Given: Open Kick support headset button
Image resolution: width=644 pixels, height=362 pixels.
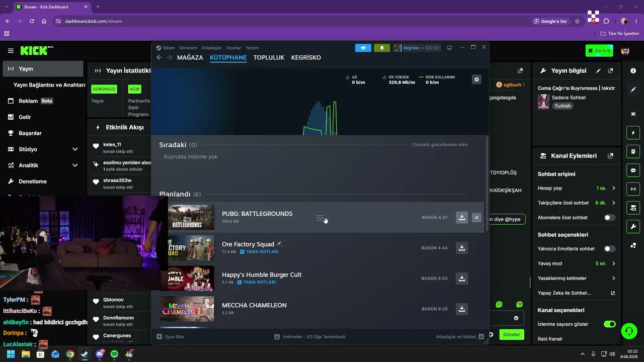Looking at the screenshot, I should tap(629, 331).
